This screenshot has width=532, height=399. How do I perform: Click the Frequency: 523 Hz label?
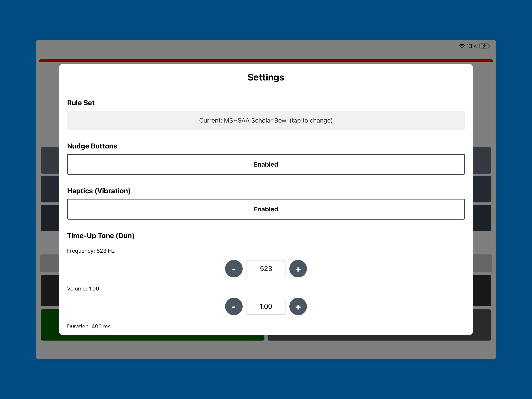click(x=91, y=251)
